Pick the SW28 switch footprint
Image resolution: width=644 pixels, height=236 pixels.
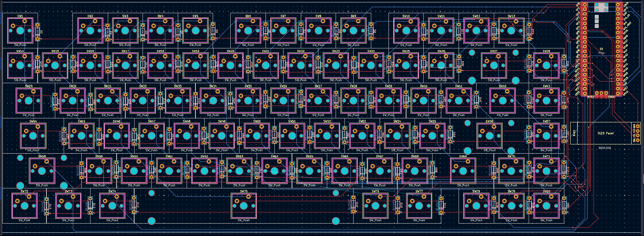tap(546, 66)
